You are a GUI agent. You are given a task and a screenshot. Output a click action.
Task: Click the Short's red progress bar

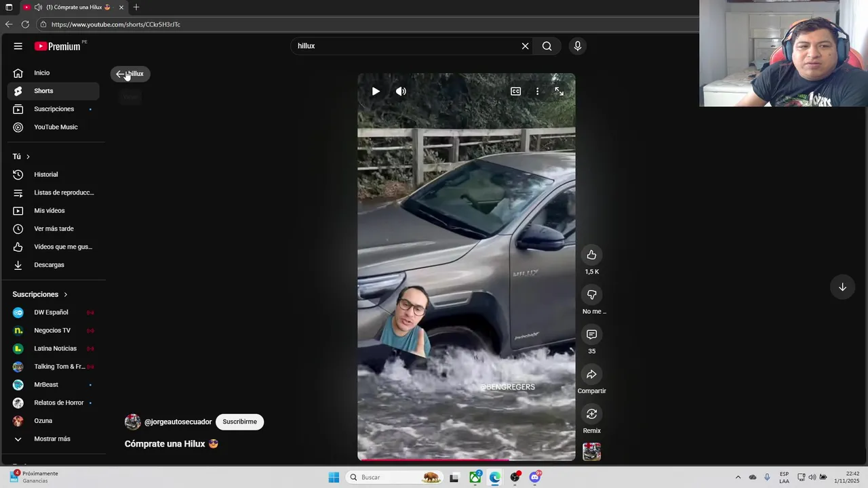click(x=467, y=460)
